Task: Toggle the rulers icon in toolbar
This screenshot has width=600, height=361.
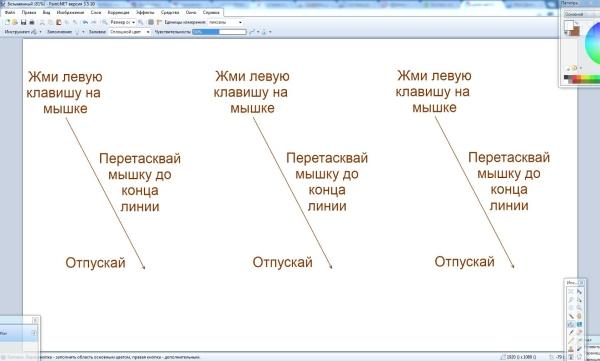Action: (x=160, y=22)
